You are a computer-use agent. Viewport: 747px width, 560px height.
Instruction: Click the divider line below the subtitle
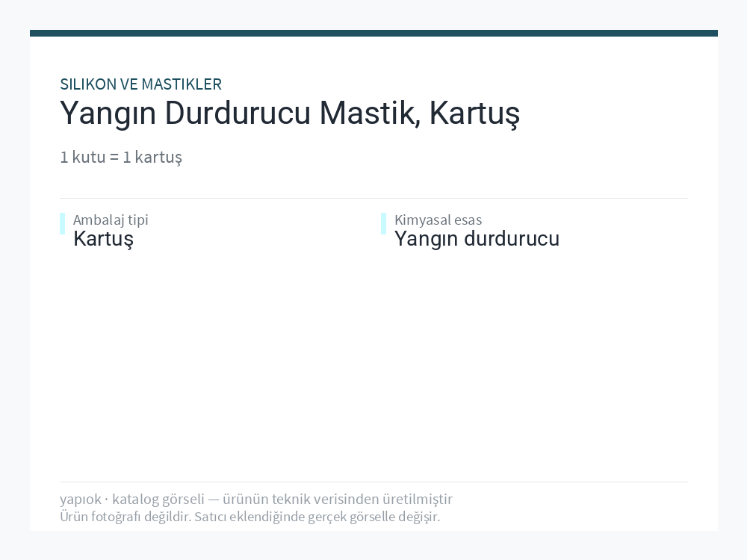[x=373, y=198]
